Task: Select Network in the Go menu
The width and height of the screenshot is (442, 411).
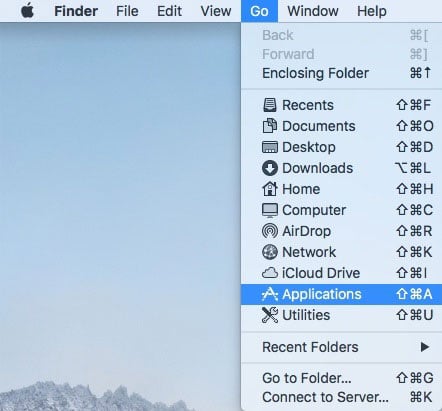Action: coord(341,252)
